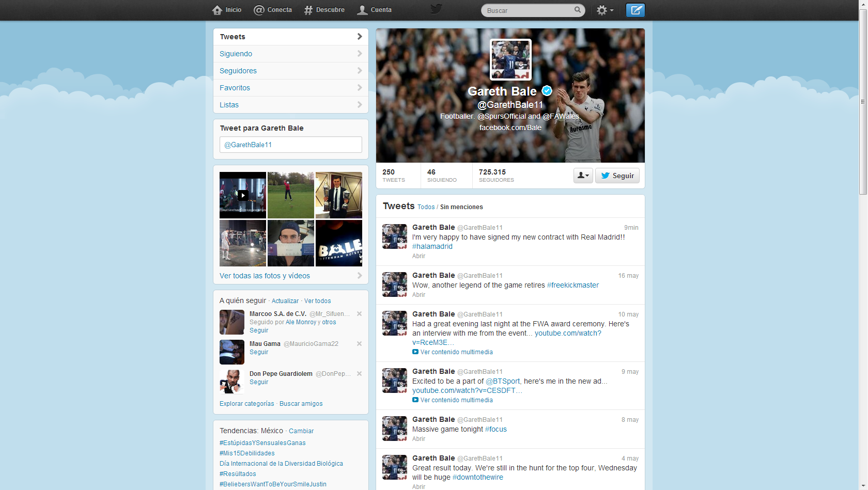Follow Marcoo S.A. de C.V. via Seguir
868x490 pixels.
click(259, 330)
